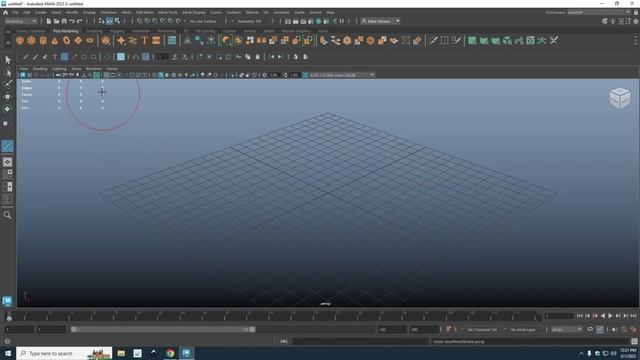This screenshot has height=360, width=640.
Task: Toggle select-by-component-type mode
Action: click(x=118, y=21)
